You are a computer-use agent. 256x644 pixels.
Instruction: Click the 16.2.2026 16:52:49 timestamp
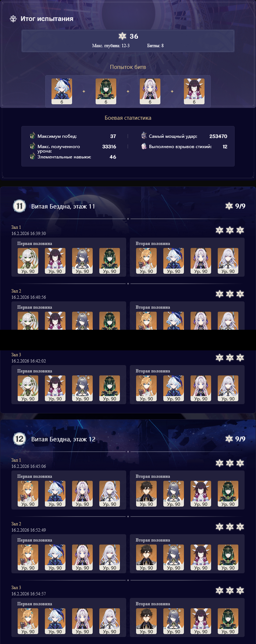[x=29, y=530]
